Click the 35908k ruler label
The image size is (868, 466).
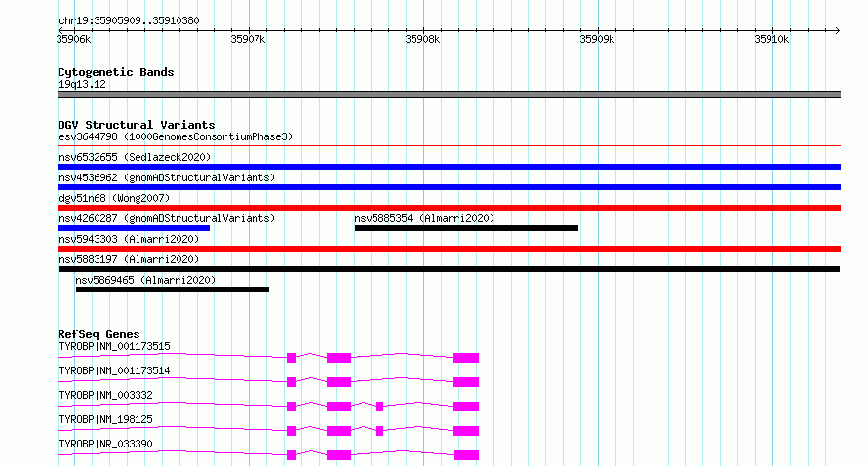pos(422,39)
